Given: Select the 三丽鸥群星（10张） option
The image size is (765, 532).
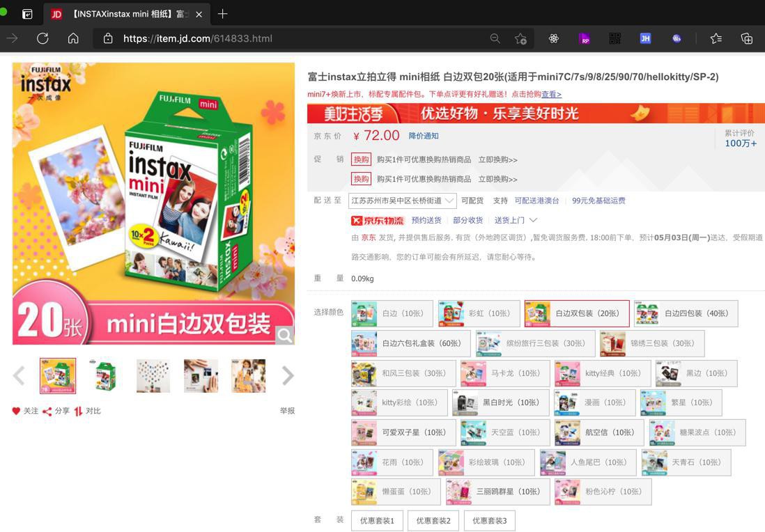Looking at the screenshot, I should pyautogui.click(x=497, y=492).
